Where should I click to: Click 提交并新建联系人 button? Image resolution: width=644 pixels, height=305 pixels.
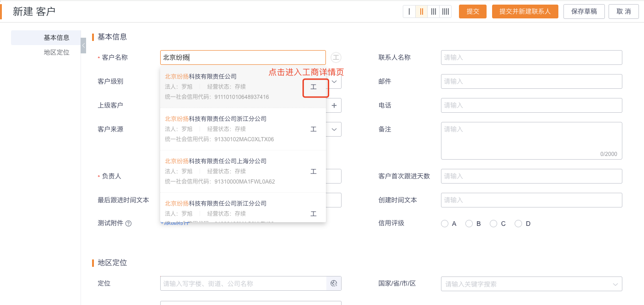pos(525,12)
